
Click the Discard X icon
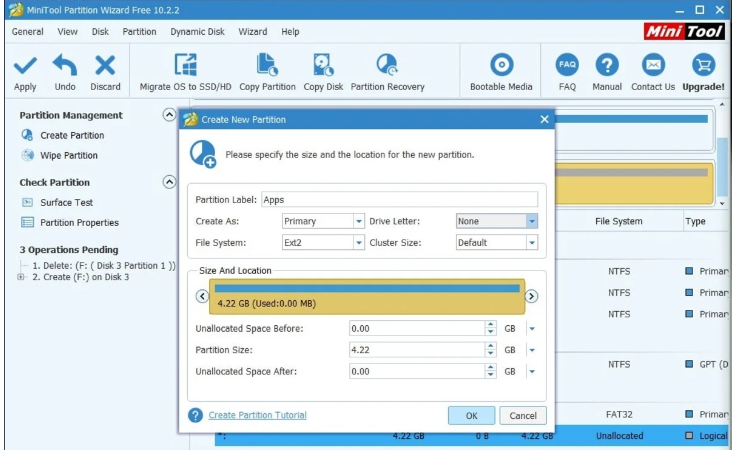coord(105,66)
